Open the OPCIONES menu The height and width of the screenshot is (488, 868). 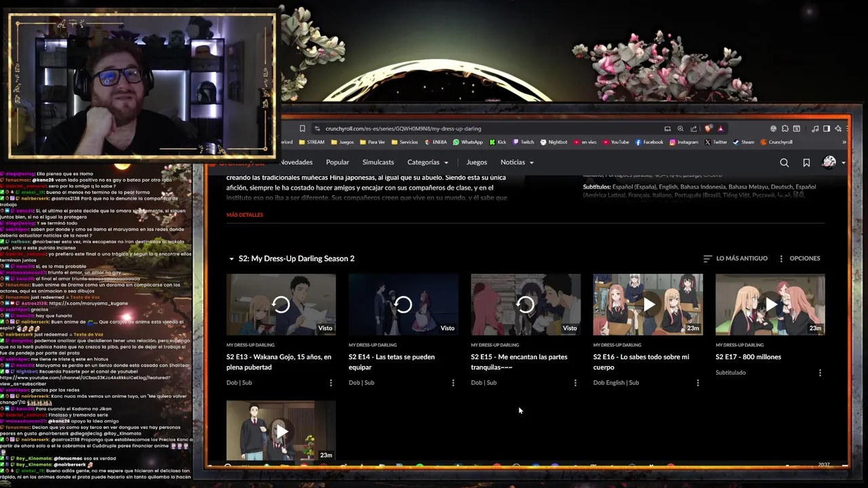click(x=799, y=258)
